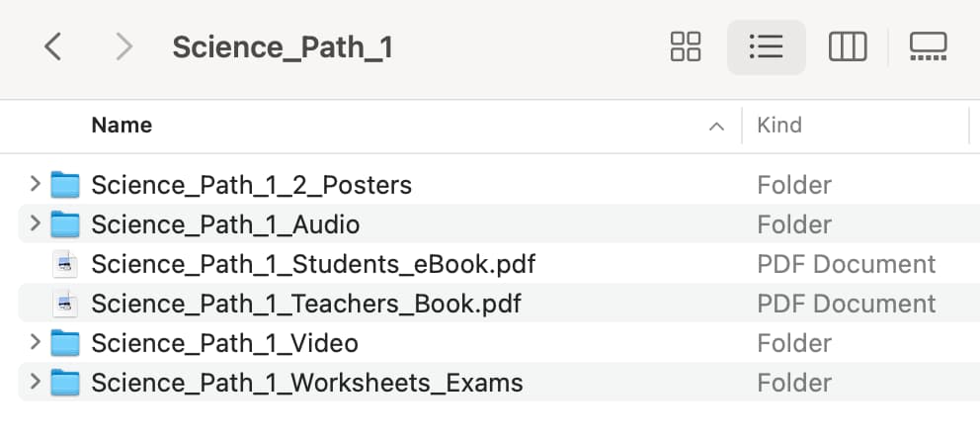
Task: Click the Teachers_Book PDF file icon
Action: tap(65, 304)
